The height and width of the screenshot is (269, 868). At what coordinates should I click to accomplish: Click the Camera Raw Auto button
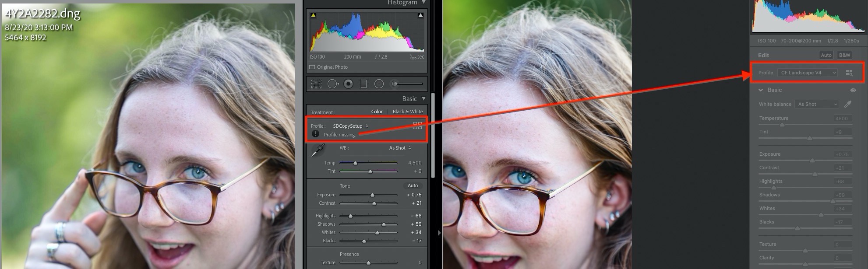826,55
